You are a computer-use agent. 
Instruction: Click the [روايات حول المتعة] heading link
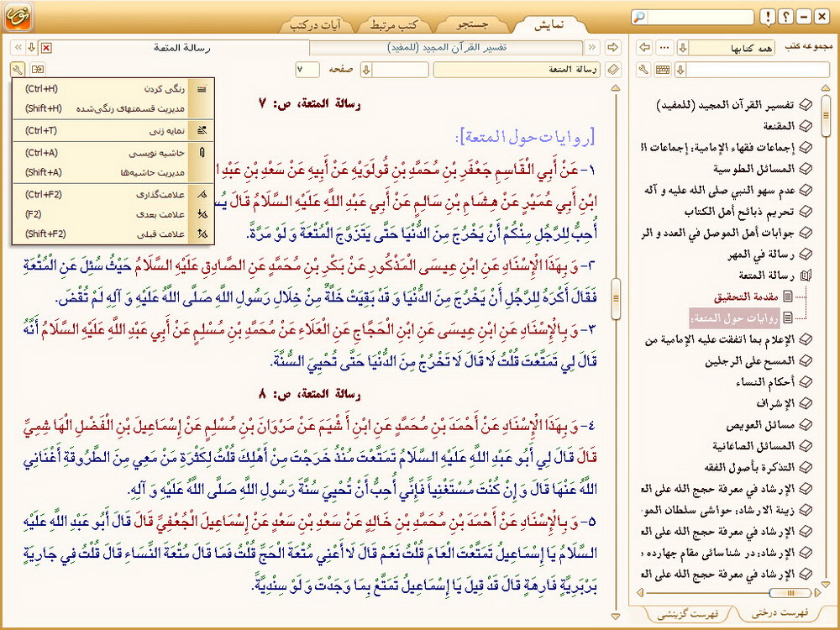525,137
